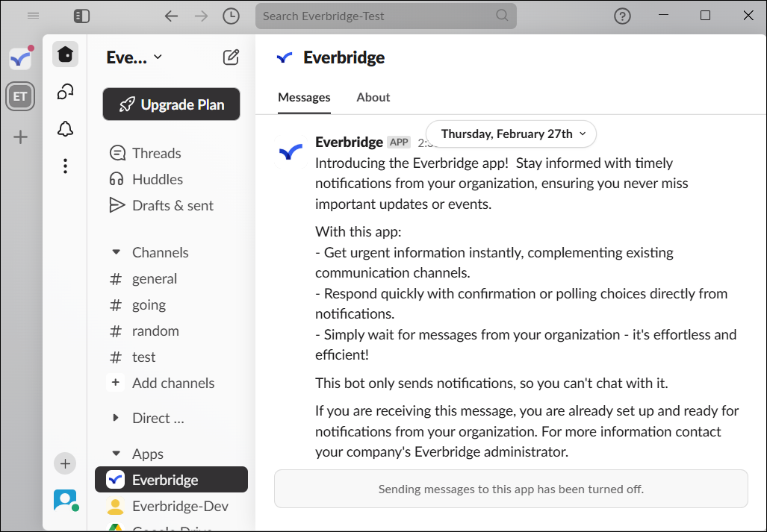The width and height of the screenshot is (767, 532).
Task: Click the Search Everbridge-Test field
Action: pos(386,16)
